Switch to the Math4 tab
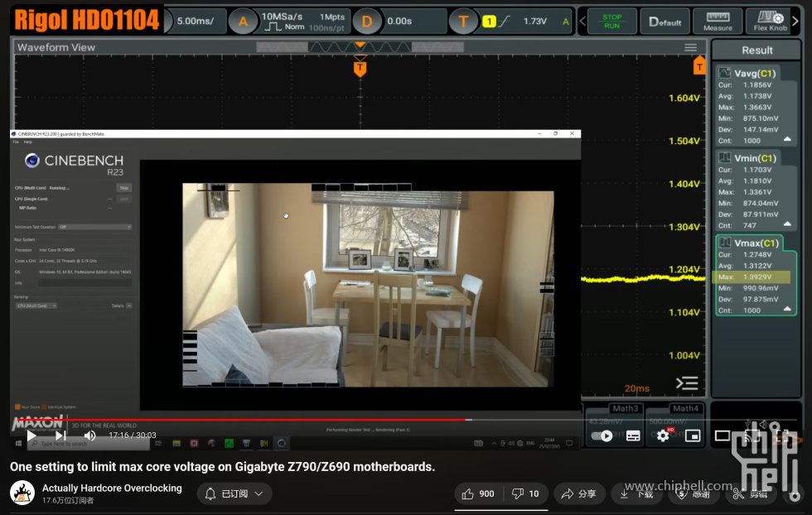The height and width of the screenshot is (515, 812). pos(685,408)
